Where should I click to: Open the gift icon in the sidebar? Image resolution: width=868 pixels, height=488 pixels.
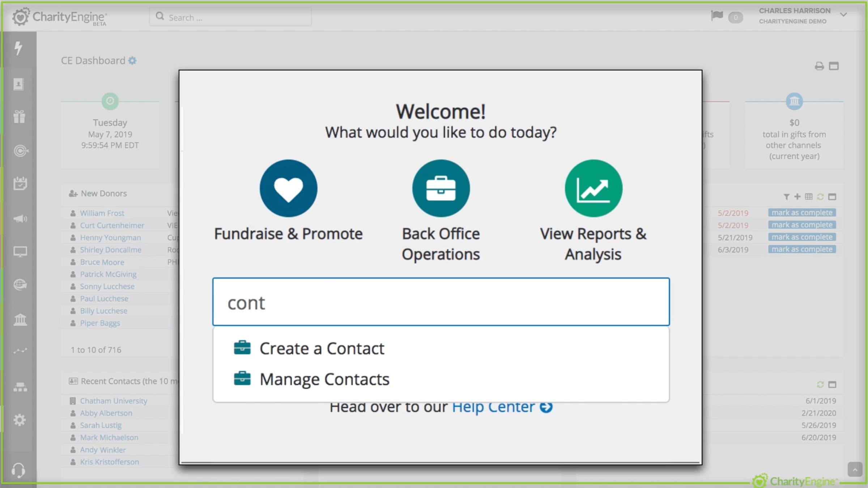20,117
